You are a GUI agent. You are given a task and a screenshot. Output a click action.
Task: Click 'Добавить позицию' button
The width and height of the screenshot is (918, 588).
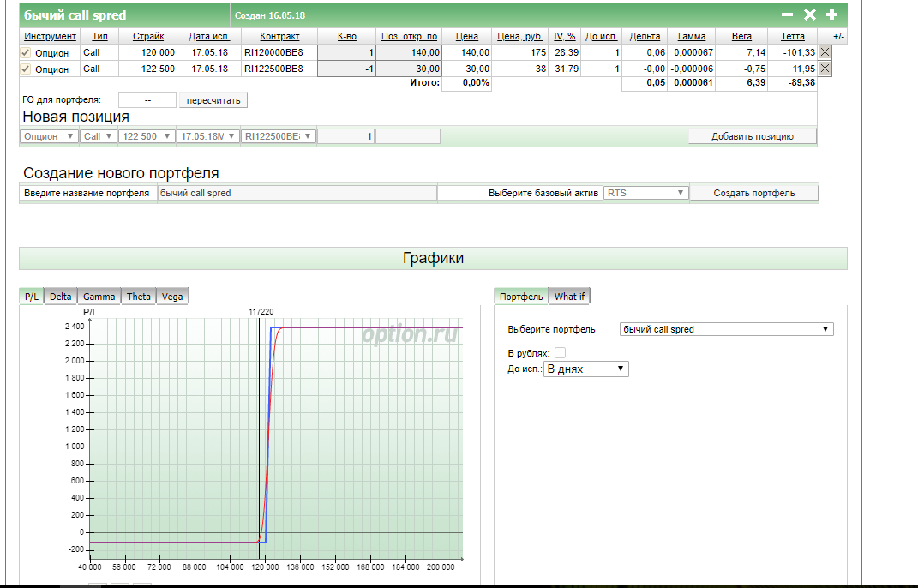(x=752, y=136)
